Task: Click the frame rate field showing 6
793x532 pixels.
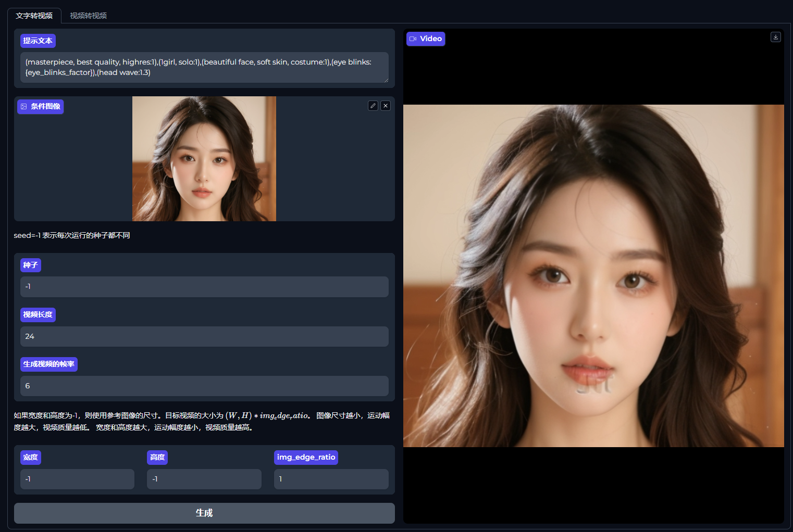Action: pyautogui.click(x=204, y=386)
